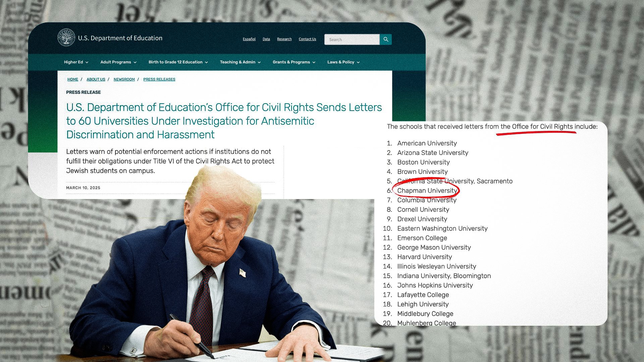Expand the Adult Programs menu

click(118, 62)
